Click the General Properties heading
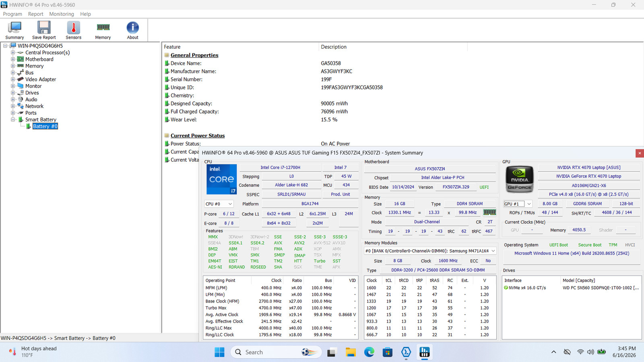Screen dimensions: 644x362 click(194, 55)
